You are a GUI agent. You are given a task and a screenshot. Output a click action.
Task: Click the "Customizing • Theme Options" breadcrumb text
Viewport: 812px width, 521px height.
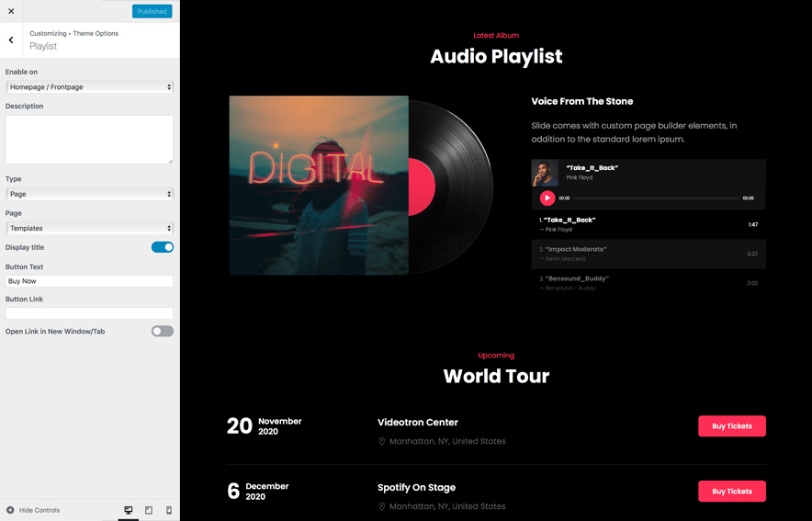[74, 33]
